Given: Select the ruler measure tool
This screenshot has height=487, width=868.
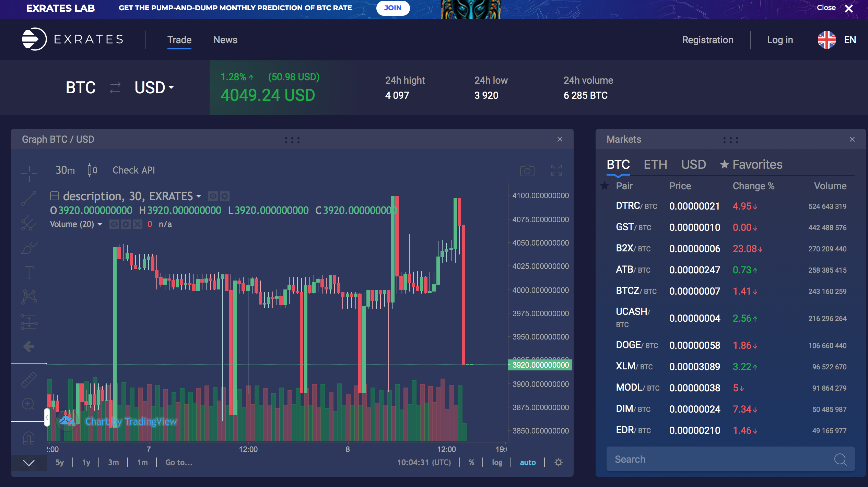Looking at the screenshot, I should click(x=29, y=380).
